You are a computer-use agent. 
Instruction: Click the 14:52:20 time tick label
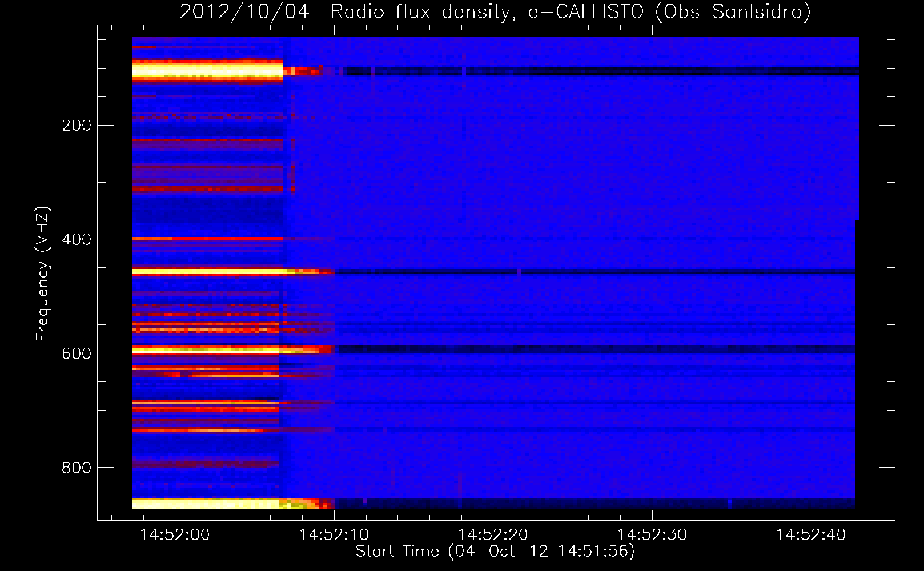493,534
